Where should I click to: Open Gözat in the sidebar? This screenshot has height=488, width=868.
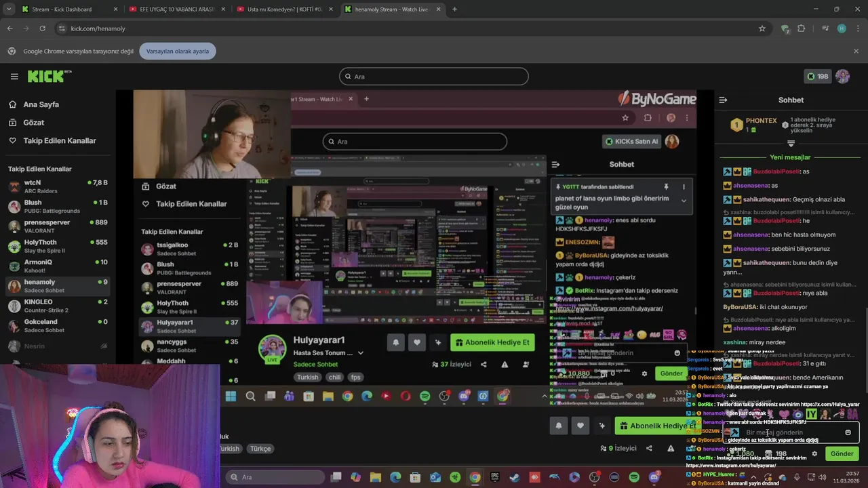point(34,123)
